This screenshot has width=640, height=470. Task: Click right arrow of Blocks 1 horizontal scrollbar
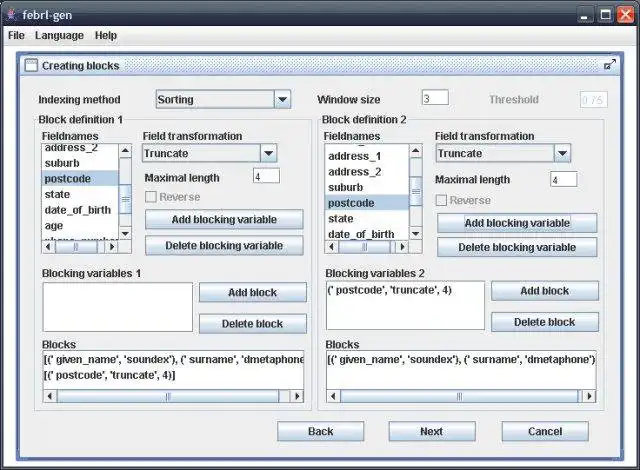click(297, 396)
